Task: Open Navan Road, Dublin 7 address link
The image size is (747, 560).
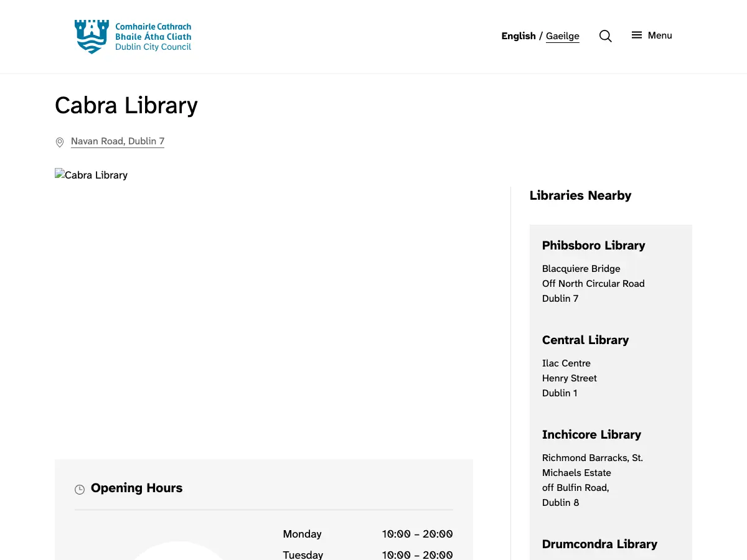Action: [118, 141]
